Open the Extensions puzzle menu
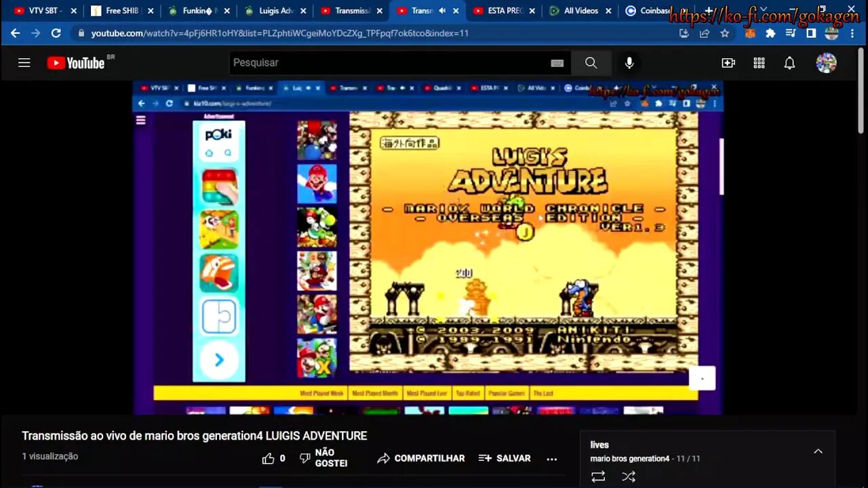The image size is (868, 488). 770,33
